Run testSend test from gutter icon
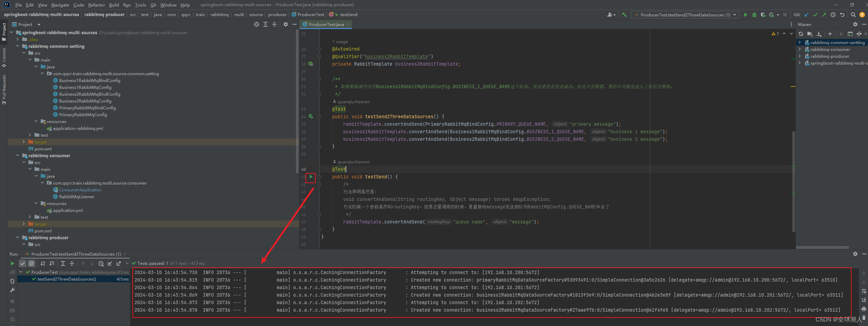 [x=311, y=177]
